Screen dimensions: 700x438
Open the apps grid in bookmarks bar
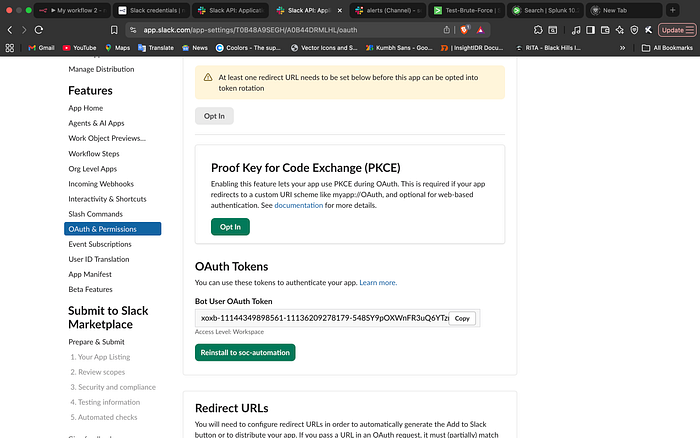pos(9,48)
